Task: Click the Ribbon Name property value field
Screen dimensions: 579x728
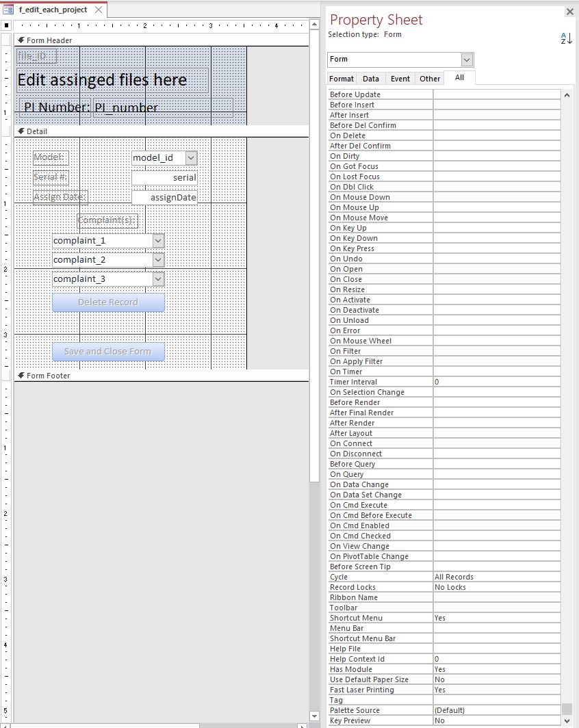Action: (496, 597)
